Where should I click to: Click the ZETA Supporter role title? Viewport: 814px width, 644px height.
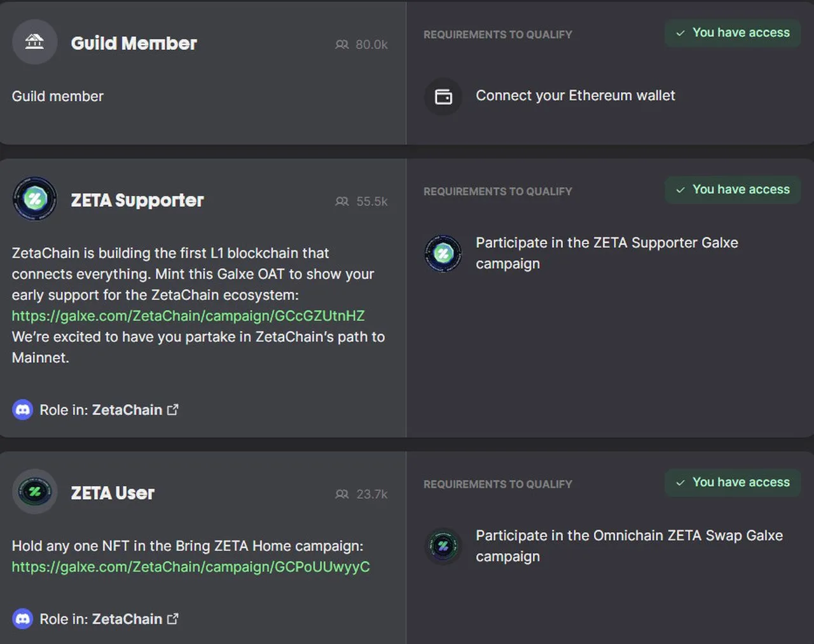tap(137, 200)
